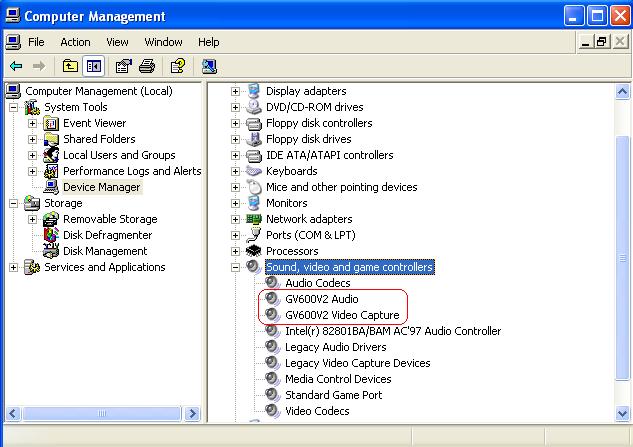Select Services and Applications icon
Screen dimensions: 633x447
[32, 267]
